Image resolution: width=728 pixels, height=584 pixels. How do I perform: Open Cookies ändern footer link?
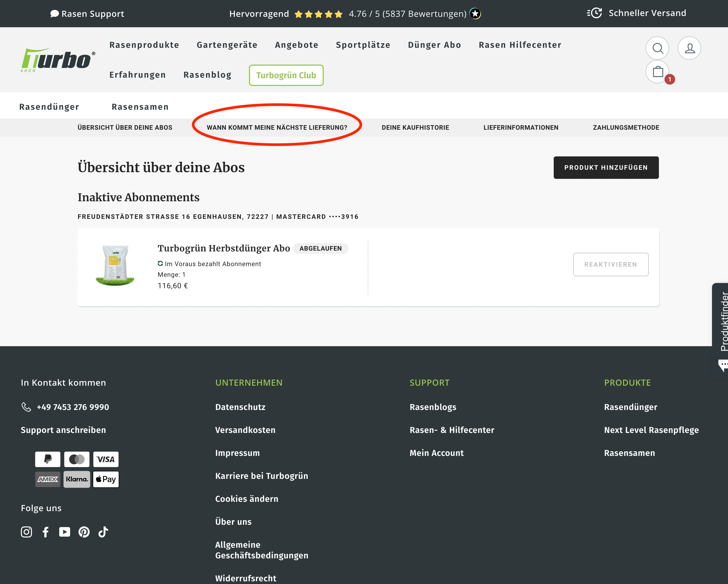point(247,499)
